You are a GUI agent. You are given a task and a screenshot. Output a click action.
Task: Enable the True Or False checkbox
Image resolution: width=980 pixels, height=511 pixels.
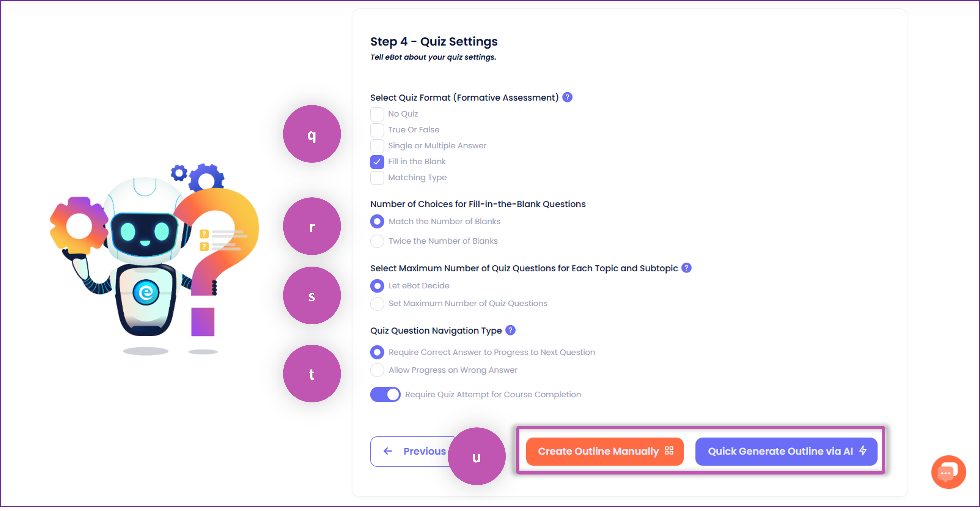pos(377,130)
